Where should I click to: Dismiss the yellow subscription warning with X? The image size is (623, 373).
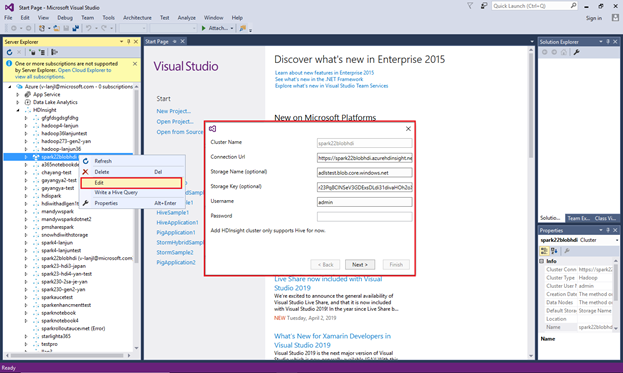pos(135,64)
